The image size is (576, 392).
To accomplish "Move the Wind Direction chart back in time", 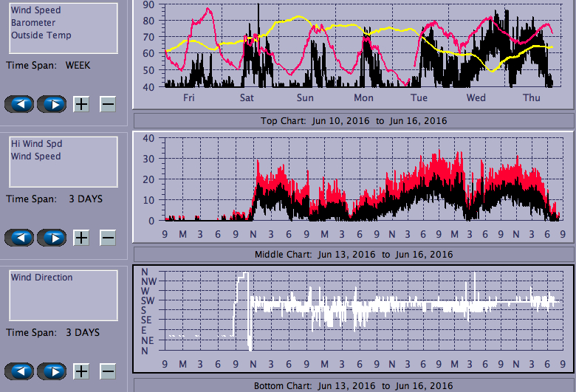I will 19,371.
